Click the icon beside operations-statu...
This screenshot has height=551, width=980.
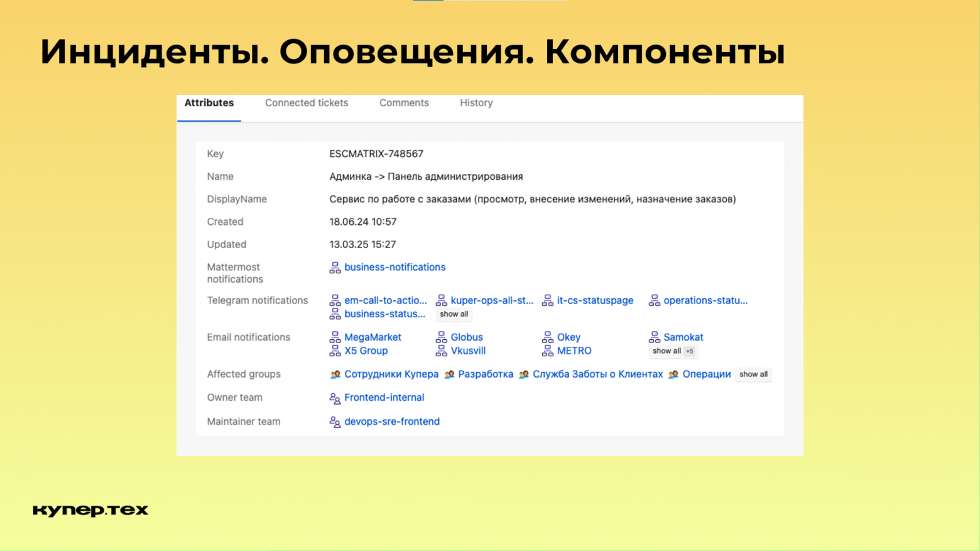pyautogui.click(x=654, y=300)
